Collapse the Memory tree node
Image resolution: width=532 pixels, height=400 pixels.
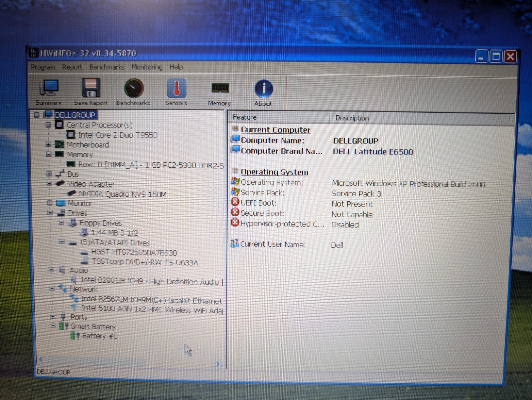point(49,154)
